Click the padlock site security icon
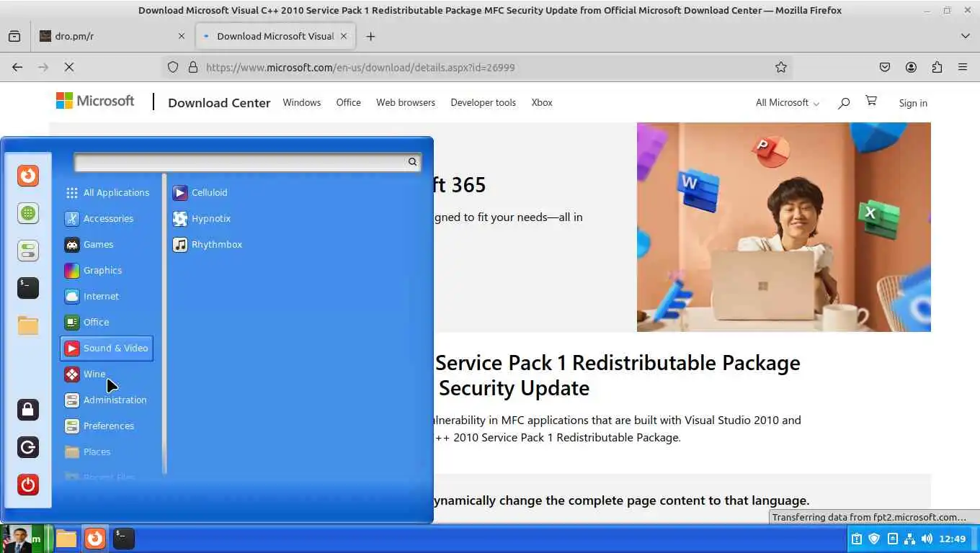Viewport: 980px width, 553px height. point(193,67)
